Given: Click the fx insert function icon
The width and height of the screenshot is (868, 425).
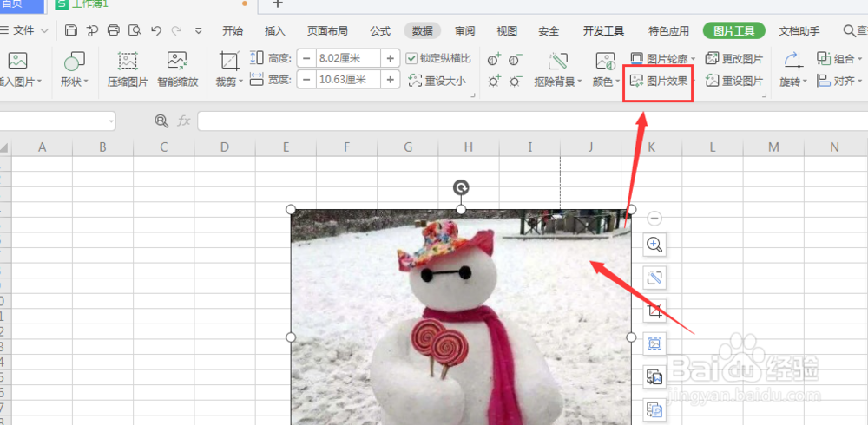Looking at the screenshot, I should pos(184,121).
